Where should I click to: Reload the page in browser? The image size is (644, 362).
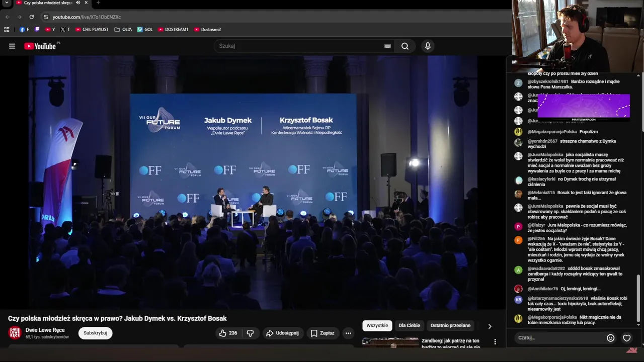coord(31,17)
